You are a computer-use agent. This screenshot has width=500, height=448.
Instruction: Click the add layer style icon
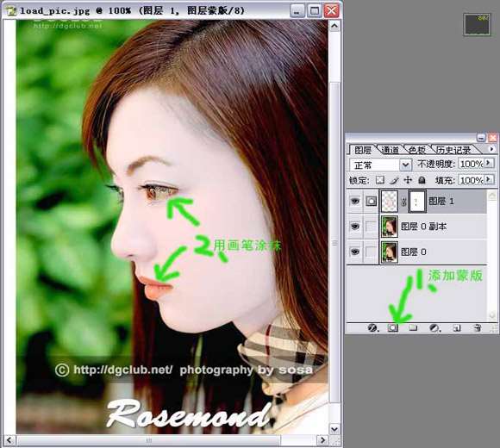(372, 327)
